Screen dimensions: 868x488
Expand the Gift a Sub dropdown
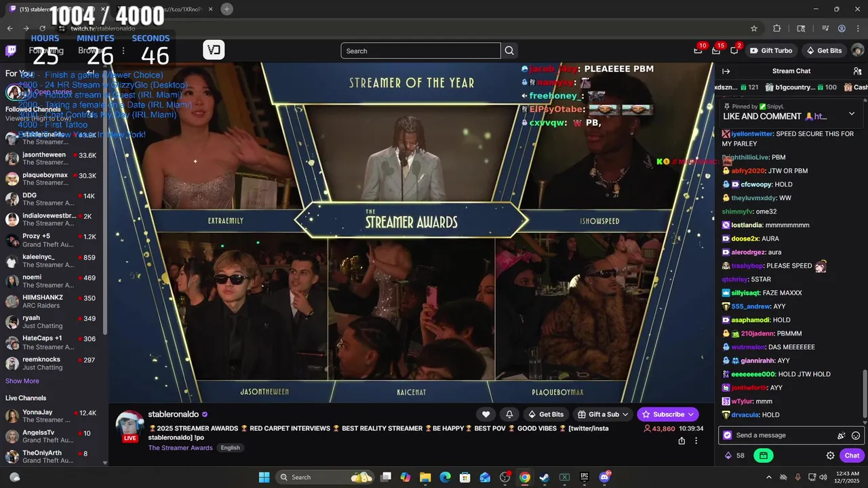point(604,414)
